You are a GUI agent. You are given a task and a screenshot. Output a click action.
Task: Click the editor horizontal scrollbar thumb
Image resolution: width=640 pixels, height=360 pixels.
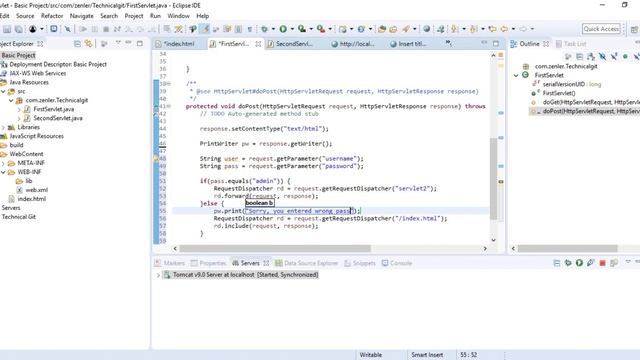click(x=275, y=248)
